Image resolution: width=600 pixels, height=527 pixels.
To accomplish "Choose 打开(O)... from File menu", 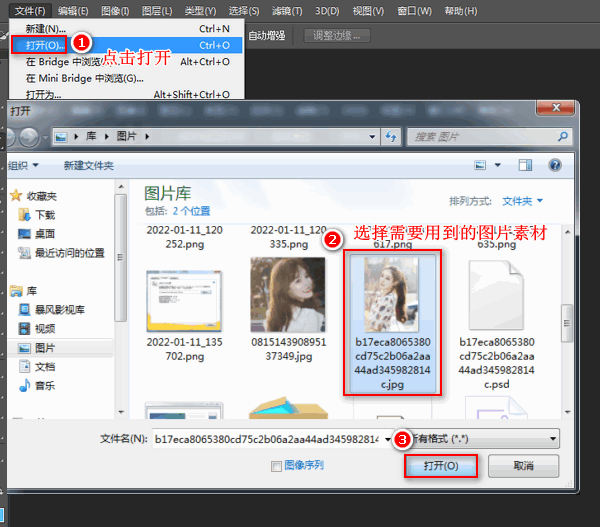I will tap(127, 45).
